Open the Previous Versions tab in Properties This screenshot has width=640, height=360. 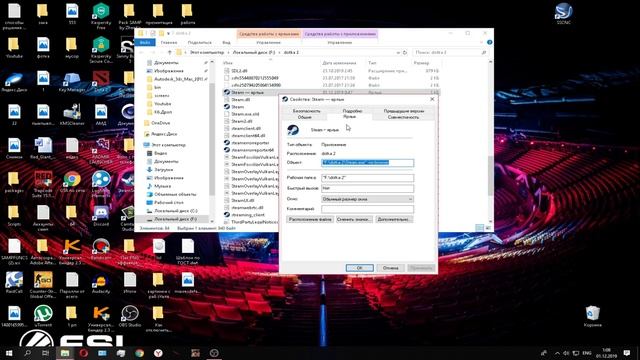click(x=403, y=111)
